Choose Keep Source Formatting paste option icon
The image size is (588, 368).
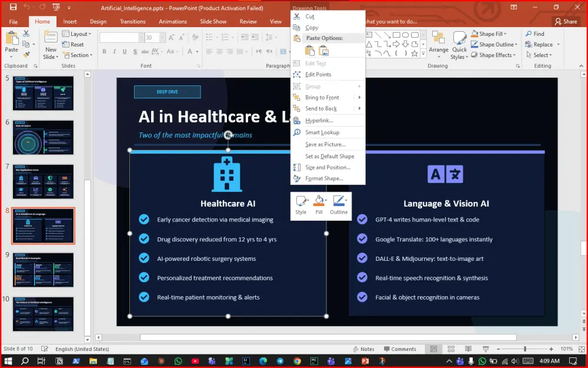[x=310, y=51]
